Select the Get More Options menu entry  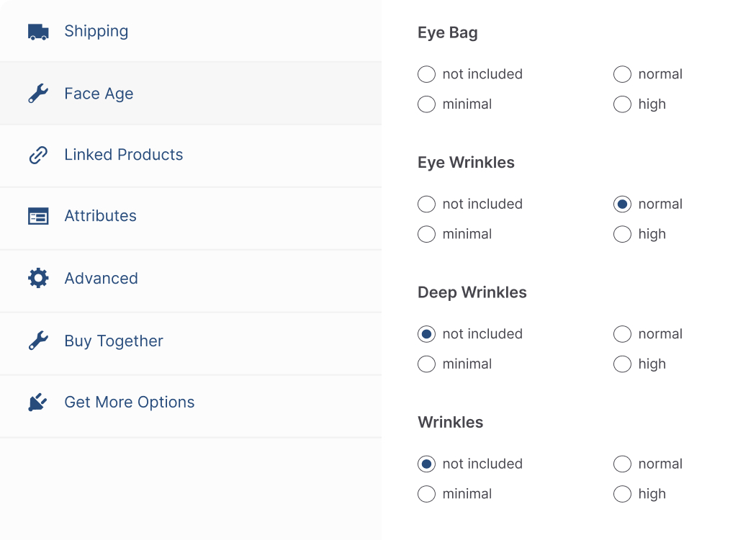[x=129, y=402]
